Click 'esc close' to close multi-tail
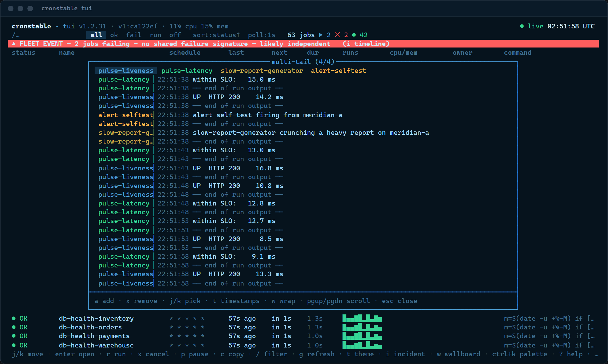 [399, 301]
